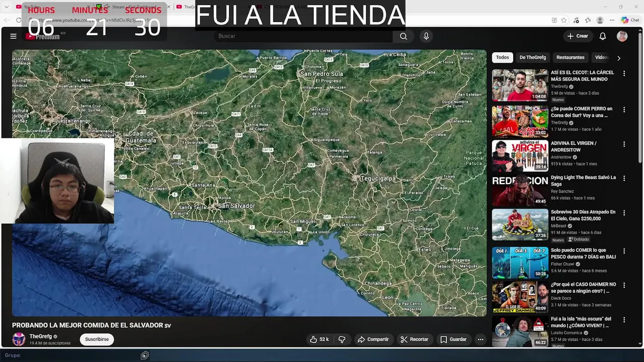Open YouTube notifications bell
This screenshot has height=362, width=644.
603,36
